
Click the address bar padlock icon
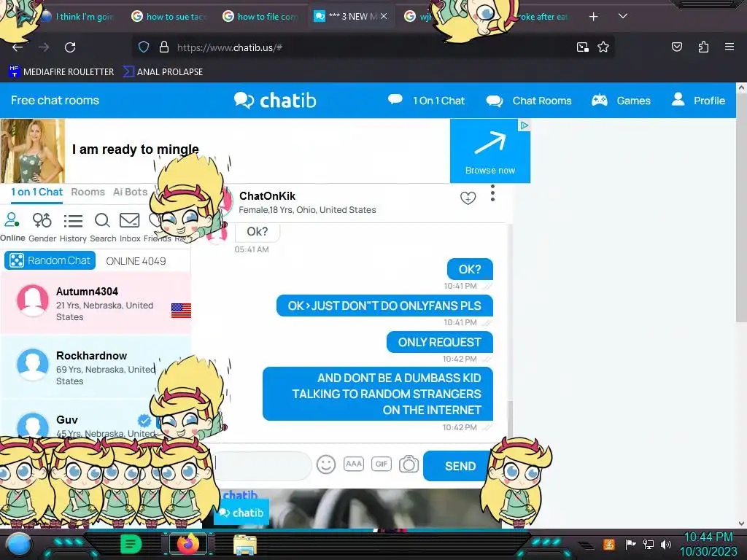pyautogui.click(x=164, y=47)
